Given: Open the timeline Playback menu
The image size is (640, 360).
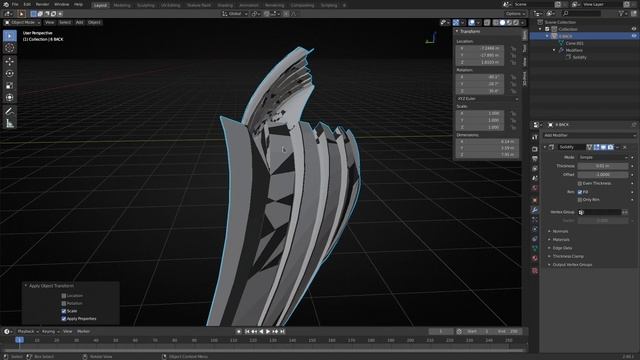Looking at the screenshot, I should (x=28, y=331).
